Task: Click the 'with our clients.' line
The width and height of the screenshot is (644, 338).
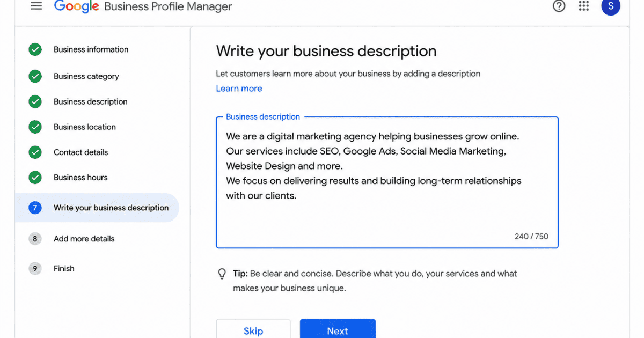Action: 261,196
